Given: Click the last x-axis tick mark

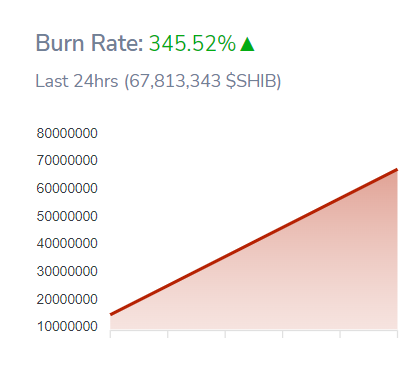Looking at the screenshot, I should (x=397, y=334).
